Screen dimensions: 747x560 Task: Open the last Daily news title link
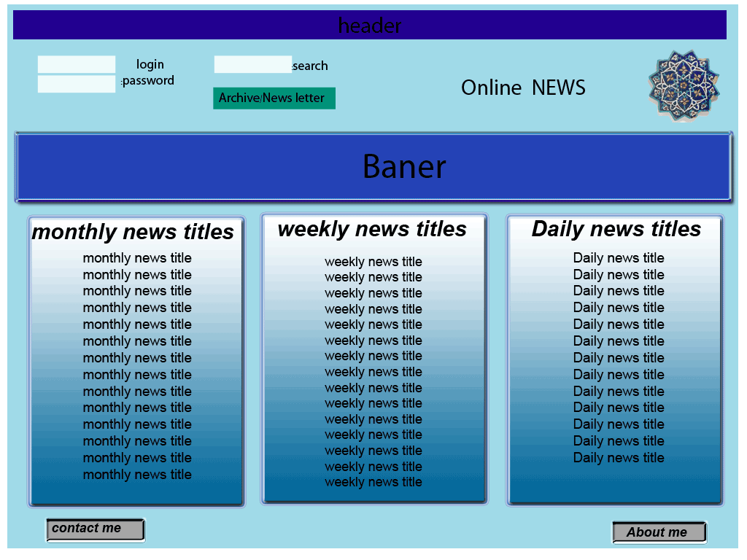(619, 458)
